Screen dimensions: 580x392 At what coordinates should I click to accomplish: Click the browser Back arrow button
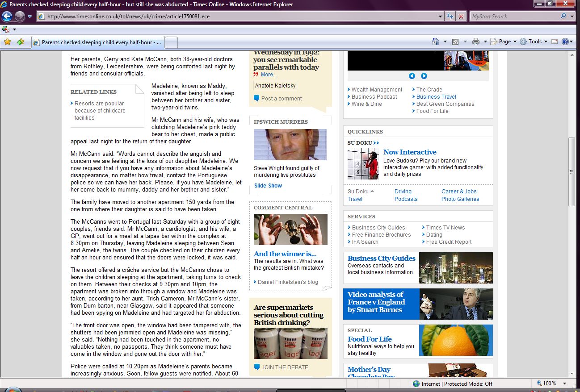(x=7, y=17)
